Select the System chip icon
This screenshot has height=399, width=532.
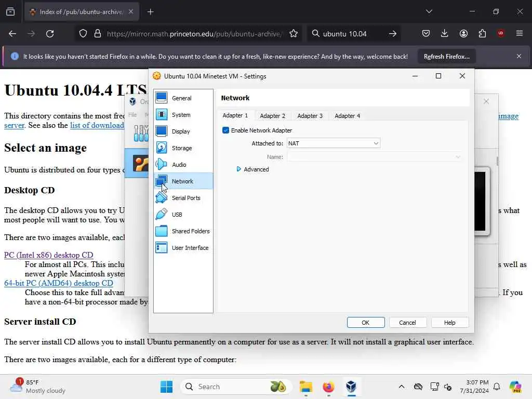click(162, 114)
